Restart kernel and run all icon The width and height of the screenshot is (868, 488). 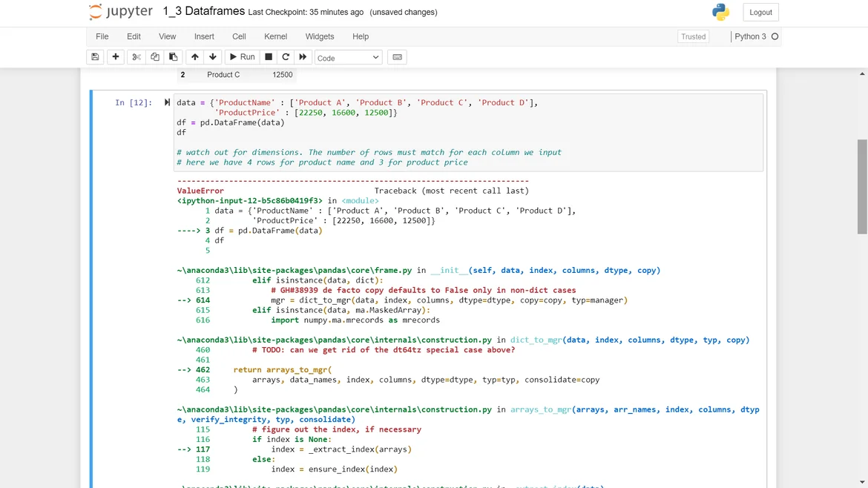point(303,57)
